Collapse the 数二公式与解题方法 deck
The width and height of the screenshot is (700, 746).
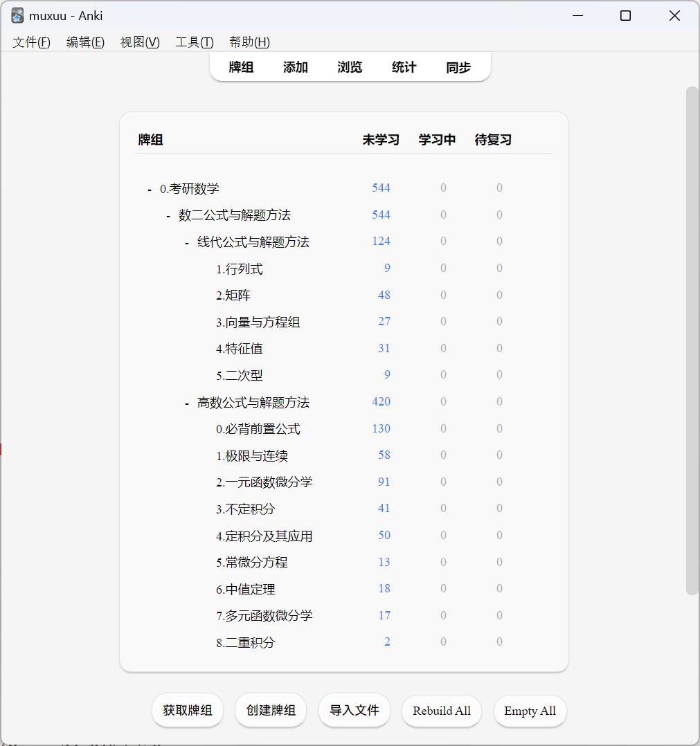[x=168, y=217]
